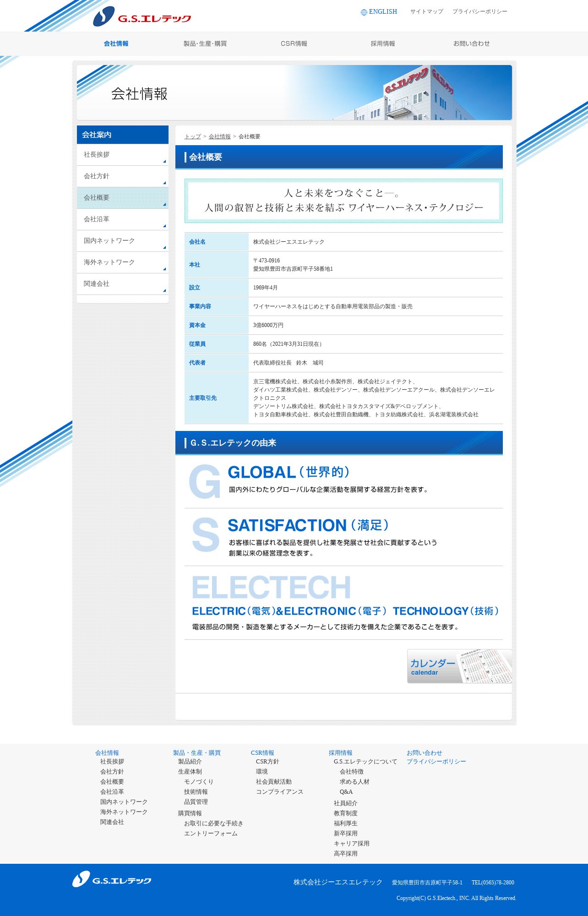This screenshot has width=588, height=916.
Task: Open 国内ネットワーク in the sidebar
Action: click(x=123, y=241)
